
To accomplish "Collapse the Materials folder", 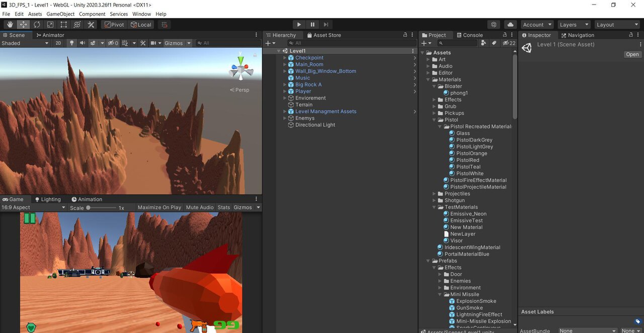I will [x=429, y=80].
